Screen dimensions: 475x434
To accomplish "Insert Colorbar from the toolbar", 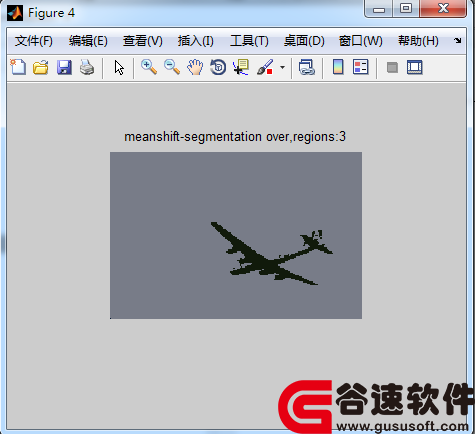I will 338,67.
